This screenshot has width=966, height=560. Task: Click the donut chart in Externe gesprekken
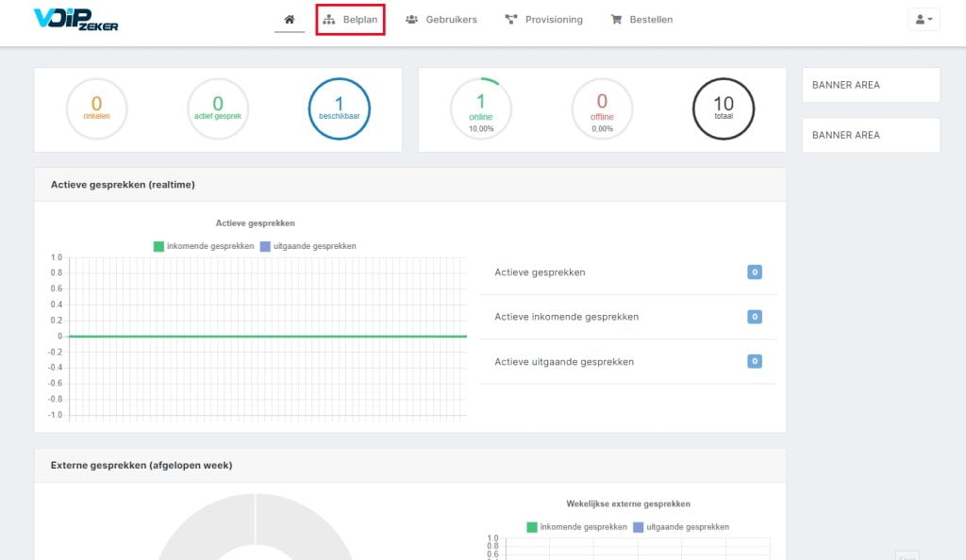[x=256, y=527]
